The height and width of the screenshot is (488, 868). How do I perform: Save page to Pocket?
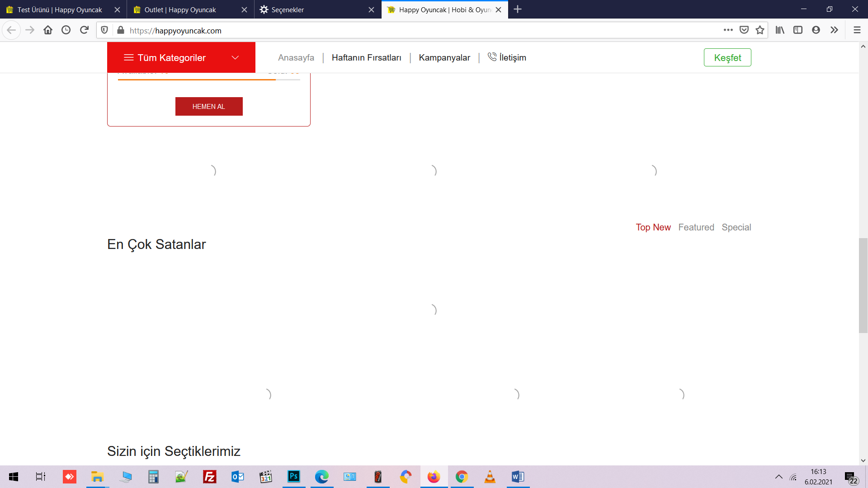tap(744, 30)
